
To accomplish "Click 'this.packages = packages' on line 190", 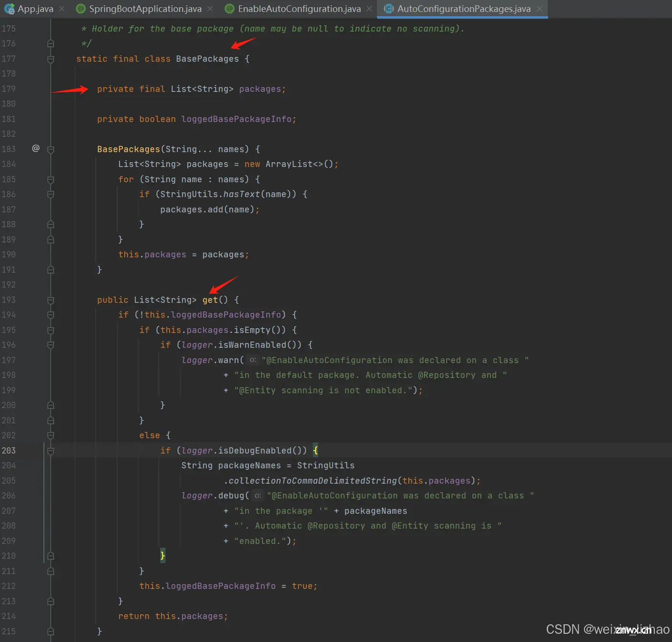I will tap(181, 255).
